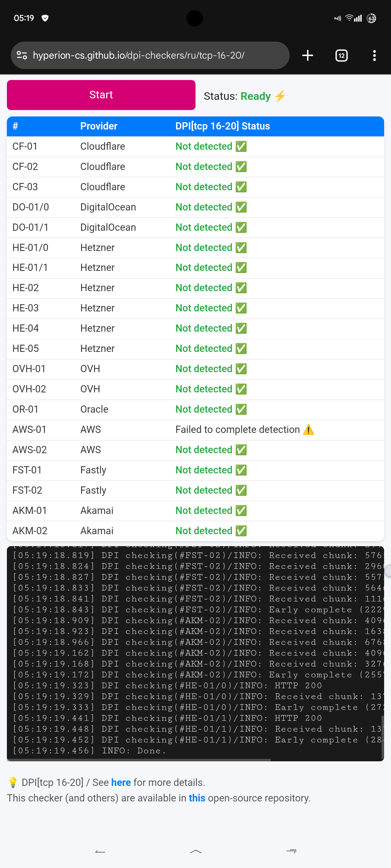The image size is (391, 868).
Task: Tap the DPI[tcp 16-20] Status column header
Action: point(223,126)
